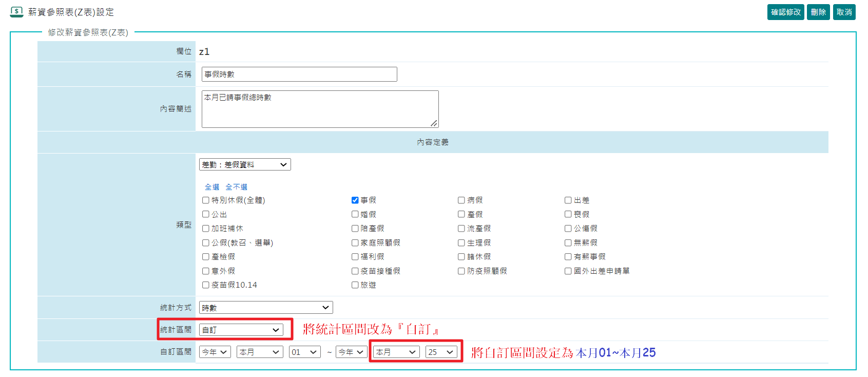Tick the 生理假 checkbox
This screenshot has width=868, height=377.
pos(461,243)
